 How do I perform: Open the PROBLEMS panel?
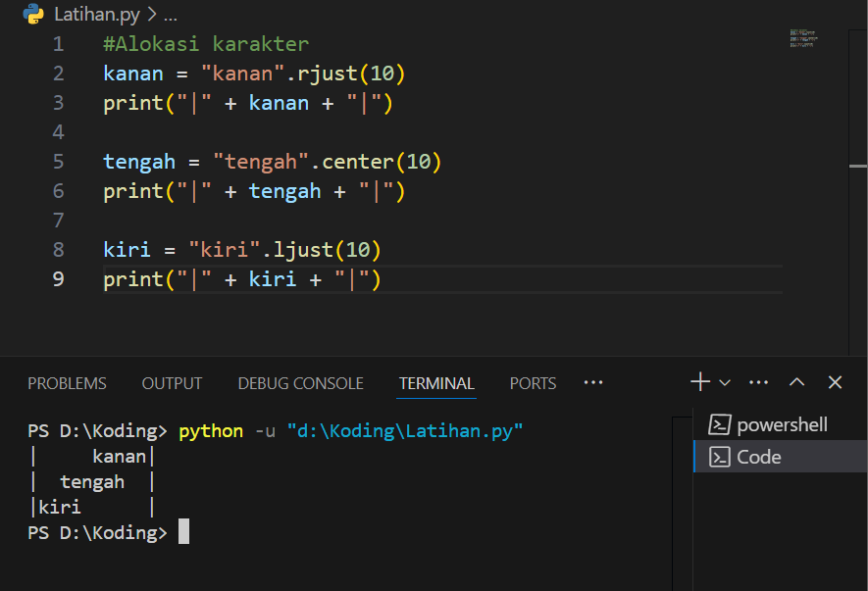coord(67,383)
